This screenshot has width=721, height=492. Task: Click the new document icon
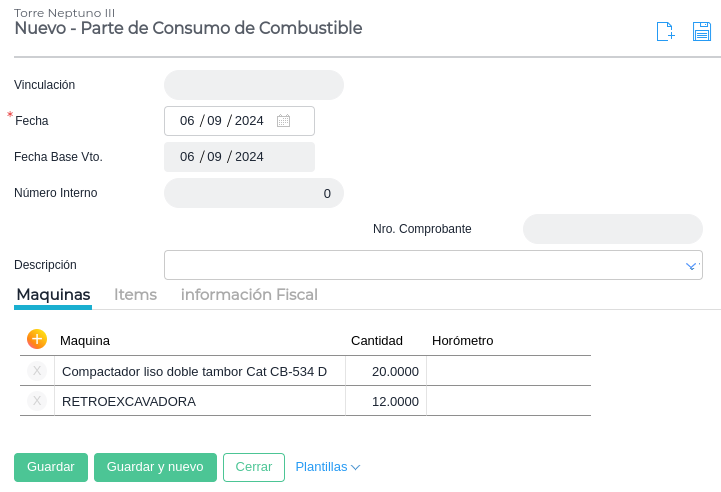click(x=665, y=32)
